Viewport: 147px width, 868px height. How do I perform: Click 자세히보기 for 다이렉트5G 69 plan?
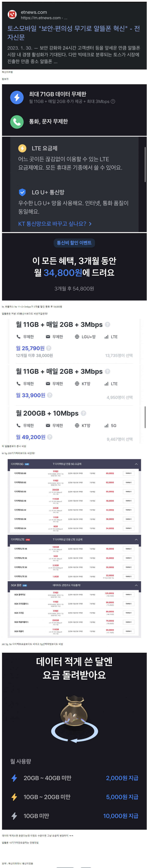[x=129, y=473]
